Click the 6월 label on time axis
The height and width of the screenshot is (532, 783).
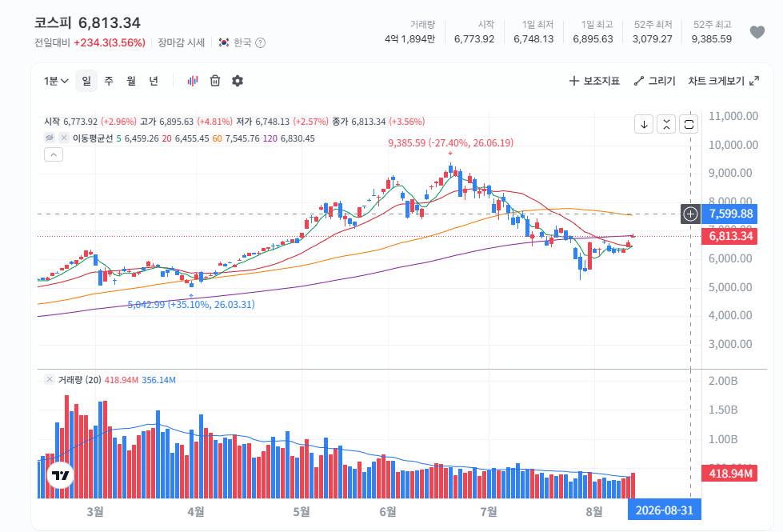(388, 511)
